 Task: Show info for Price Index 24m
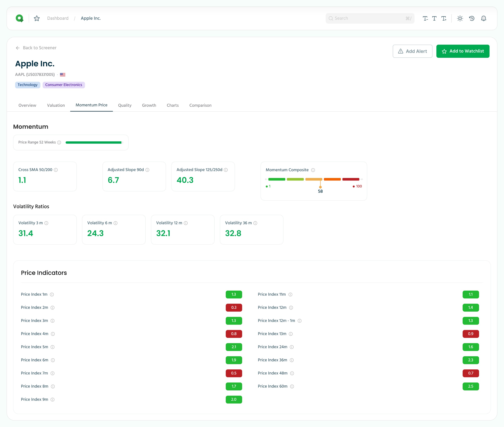(x=292, y=347)
